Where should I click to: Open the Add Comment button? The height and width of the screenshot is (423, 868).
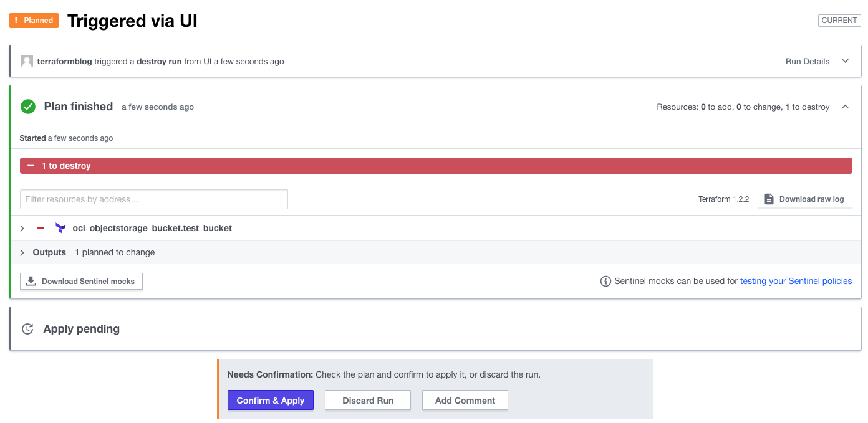tap(465, 401)
